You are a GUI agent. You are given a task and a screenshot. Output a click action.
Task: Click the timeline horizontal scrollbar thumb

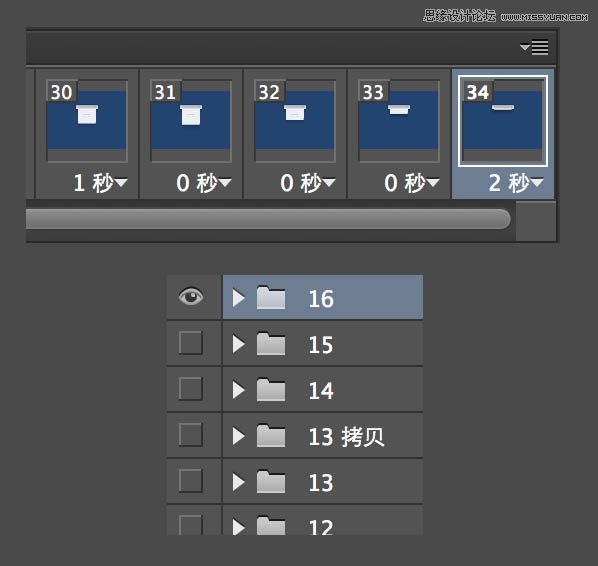pyautogui.click(x=268, y=219)
